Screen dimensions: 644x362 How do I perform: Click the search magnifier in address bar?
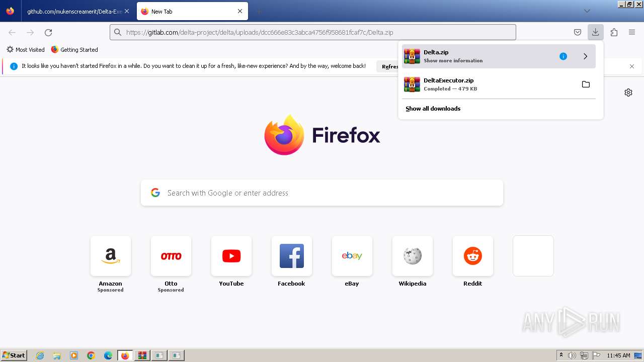tap(118, 32)
